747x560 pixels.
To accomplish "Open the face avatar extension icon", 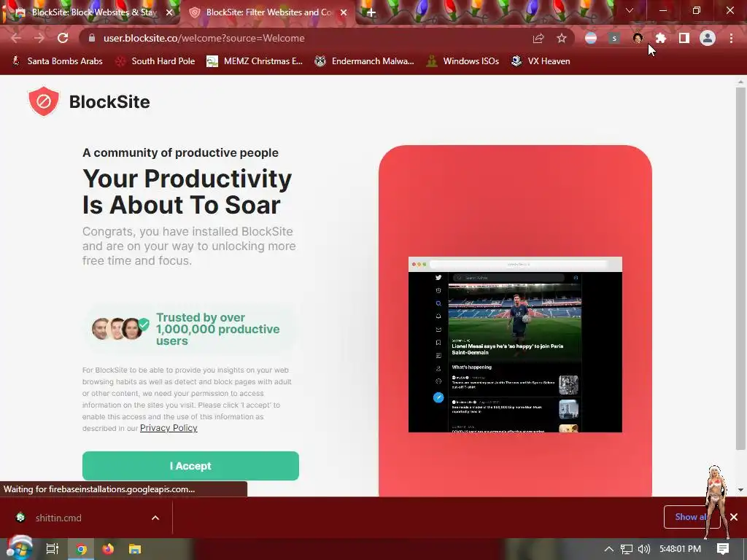I will (x=638, y=38).
